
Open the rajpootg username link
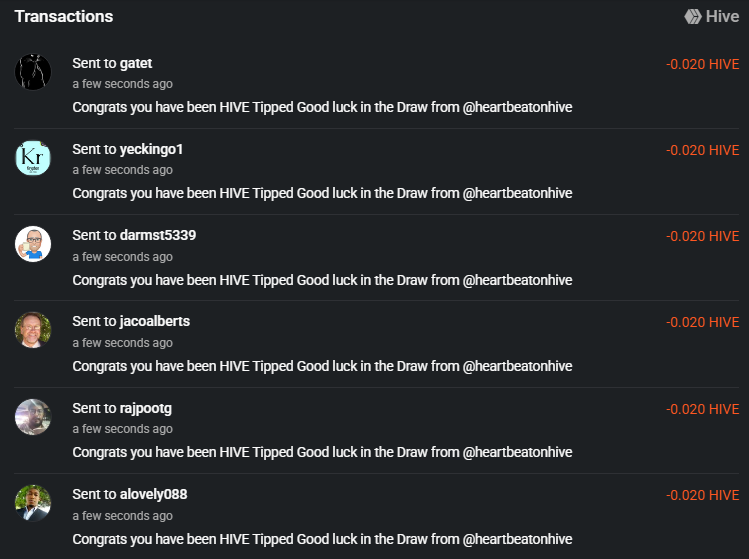[146, 408]
